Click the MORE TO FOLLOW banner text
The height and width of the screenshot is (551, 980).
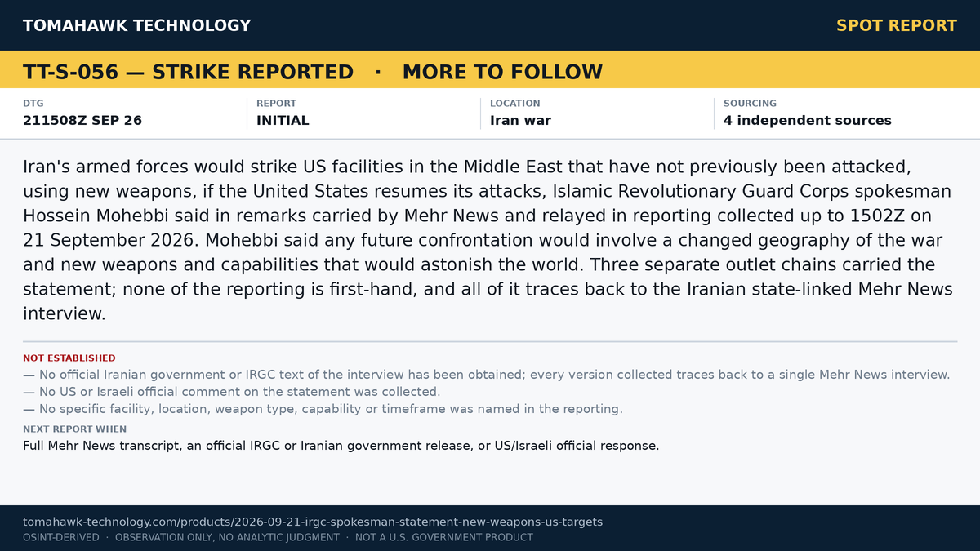click(x=502, y=72)
